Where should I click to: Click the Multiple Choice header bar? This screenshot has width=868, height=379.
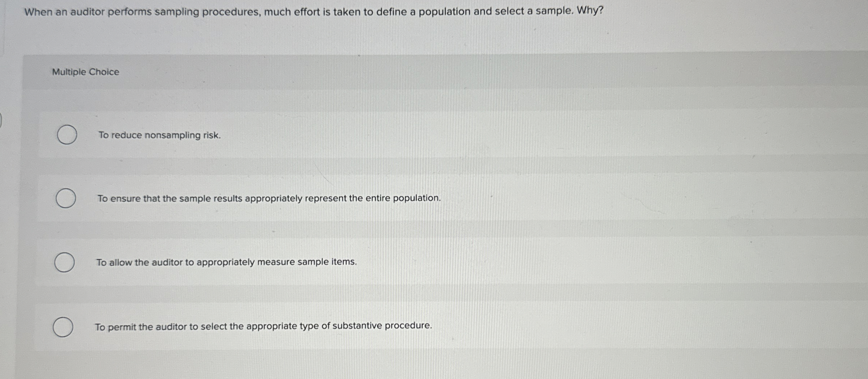point(435,72)
